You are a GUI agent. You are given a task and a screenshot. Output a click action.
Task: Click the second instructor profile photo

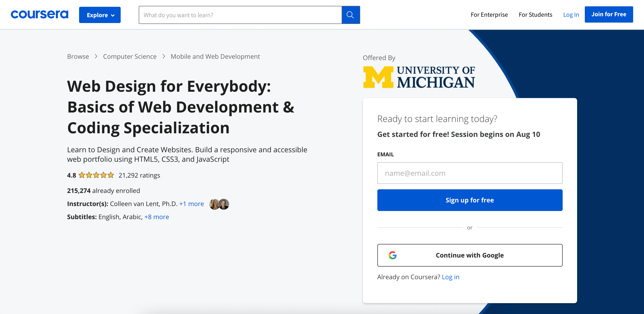pyautogui.click(x=223, y=203)
